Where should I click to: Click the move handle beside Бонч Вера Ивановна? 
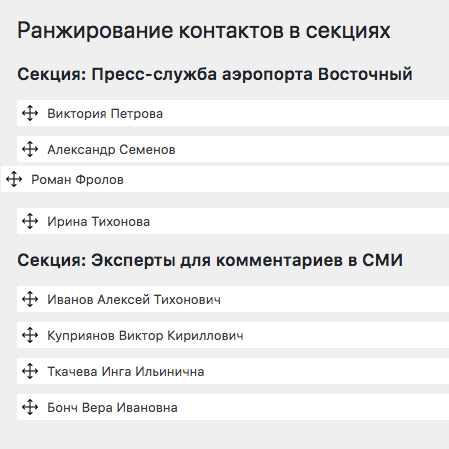30,407
